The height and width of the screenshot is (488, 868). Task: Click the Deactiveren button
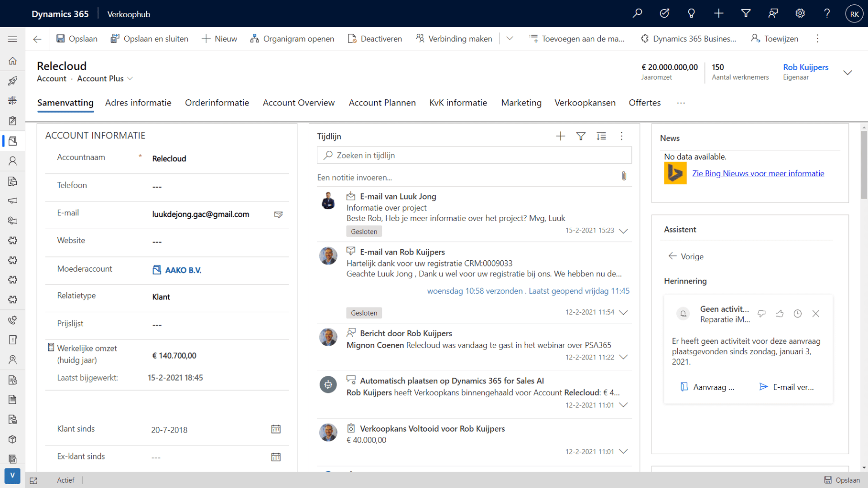tap(375, 39)
